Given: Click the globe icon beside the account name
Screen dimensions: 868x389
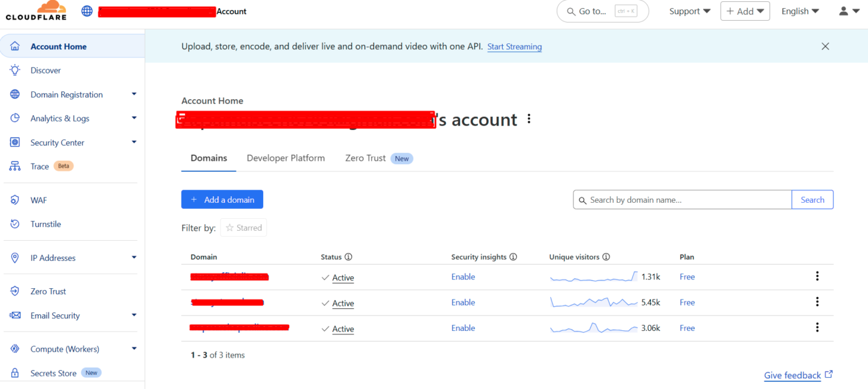Looking at the screenshot, I should 87,11.
